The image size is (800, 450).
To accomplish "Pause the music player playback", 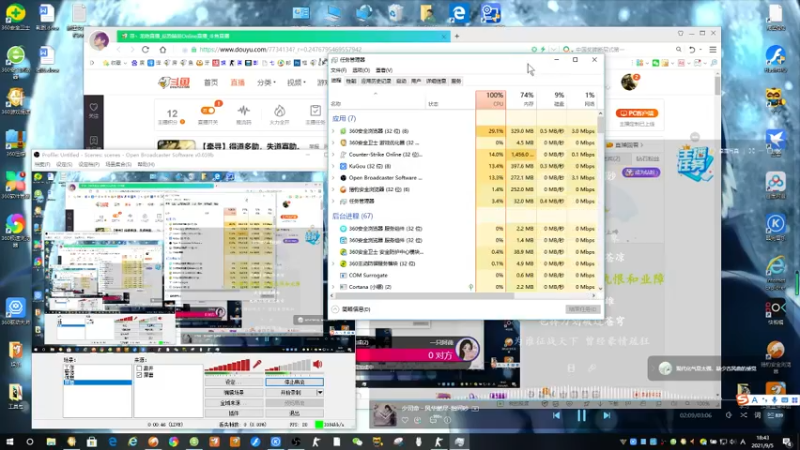I will click(581, 416).
